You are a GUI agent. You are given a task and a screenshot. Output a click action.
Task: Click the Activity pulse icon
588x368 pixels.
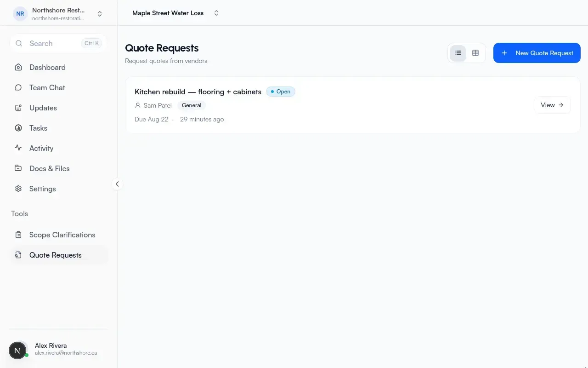pos(18,148)
